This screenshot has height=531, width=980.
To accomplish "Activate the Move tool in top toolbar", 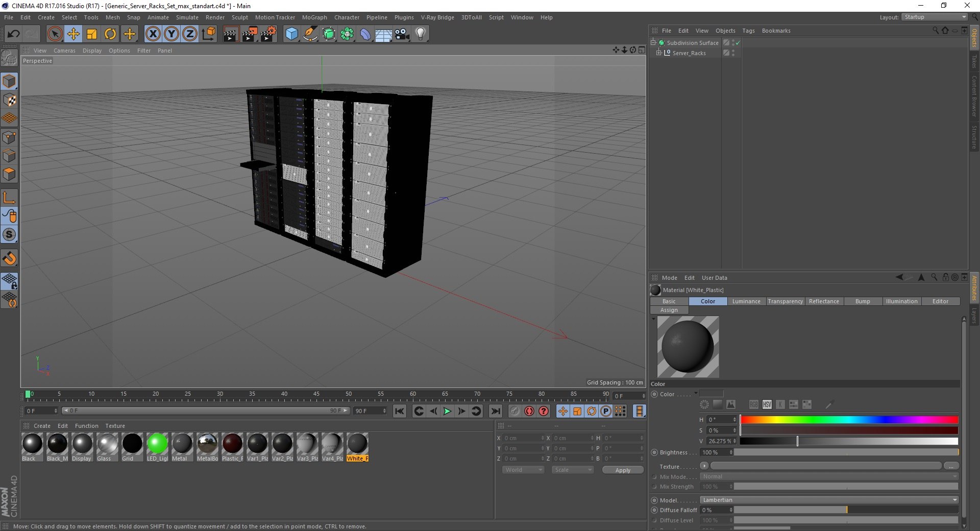I will [73, 34].
